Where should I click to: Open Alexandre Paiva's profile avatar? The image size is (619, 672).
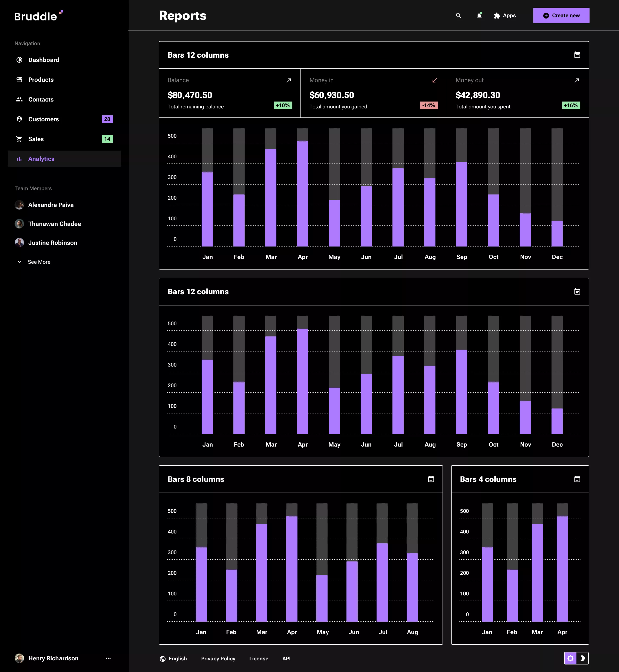[x=19, y=205]
